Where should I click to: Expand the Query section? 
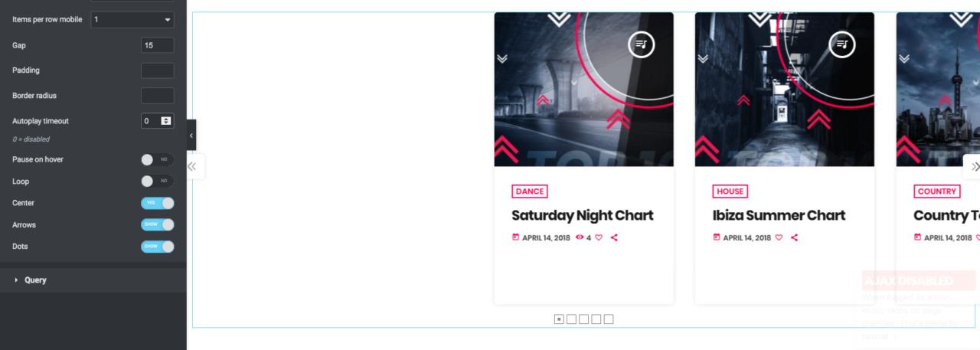point(35,280)
